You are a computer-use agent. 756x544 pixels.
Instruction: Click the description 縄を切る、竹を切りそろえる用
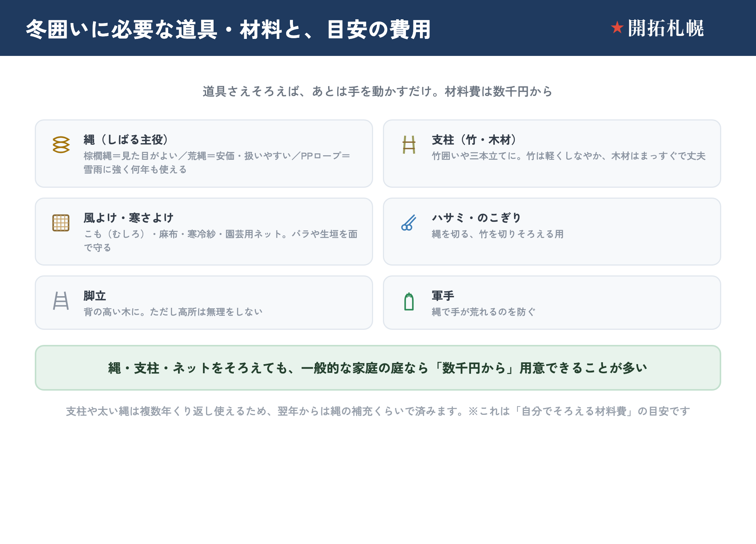[497, 234]
